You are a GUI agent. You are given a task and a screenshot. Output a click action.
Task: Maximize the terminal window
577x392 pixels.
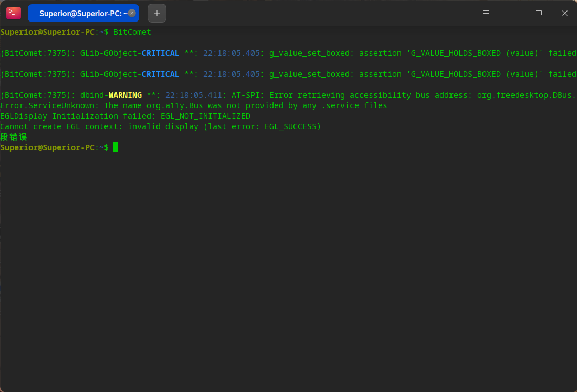[538, 13]
